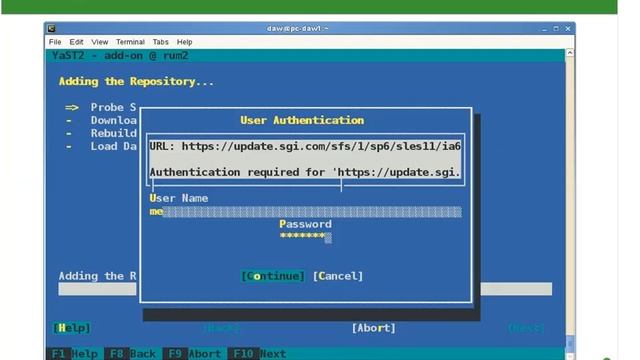Open the Edit menu
The image size is (640, 360).
[76, 42]
